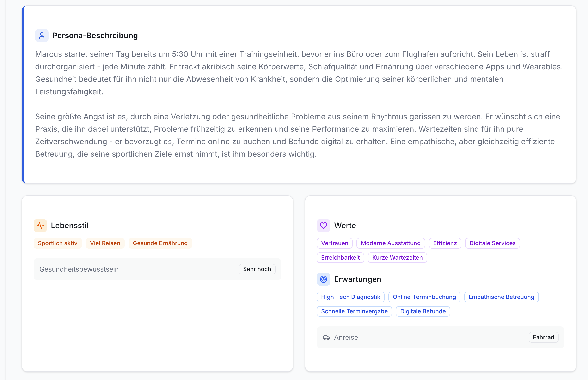Viewport: 588px width, 380px height.
Task: Click the person icon beside Persona-Beschreibung
Action: click(x=42, y=36)
